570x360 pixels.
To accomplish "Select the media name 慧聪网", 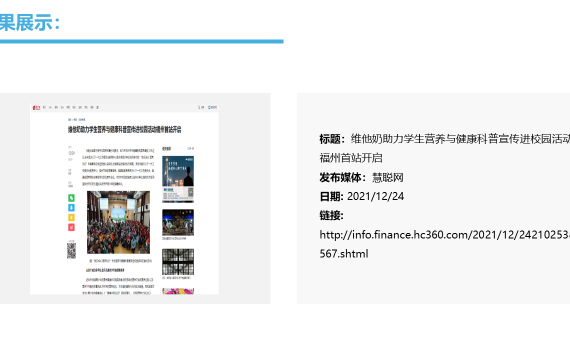I will point(388,178).
